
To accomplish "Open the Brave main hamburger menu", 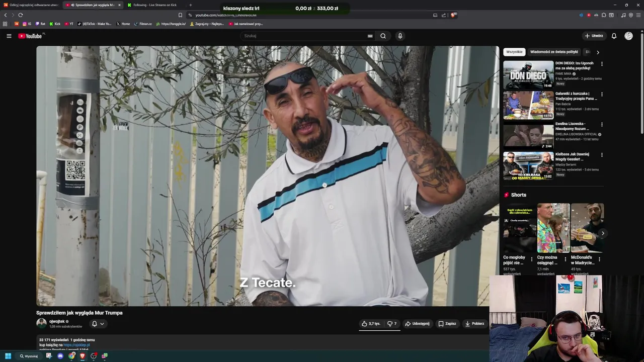I will click(638, 15).
